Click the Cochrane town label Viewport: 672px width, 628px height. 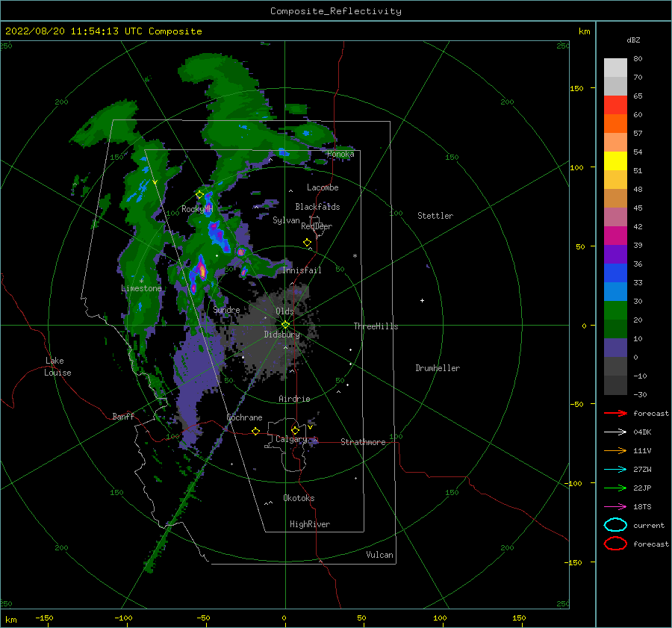tap(244, 417)
